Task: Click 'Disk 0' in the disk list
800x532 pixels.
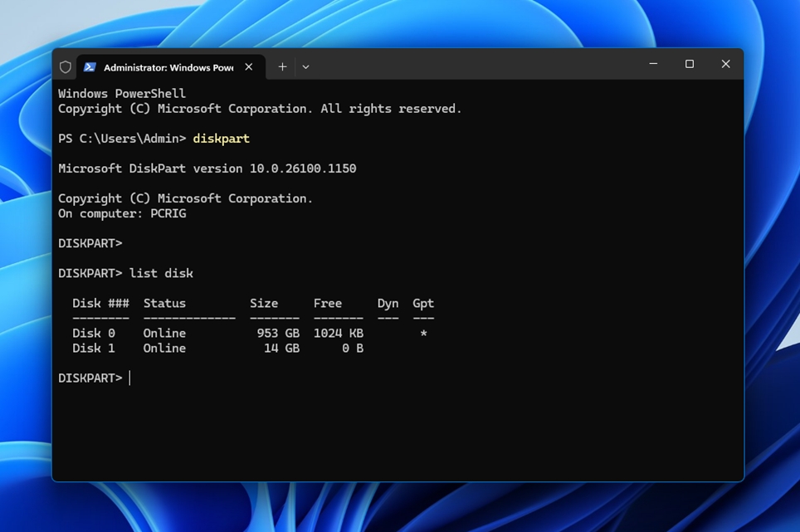Action: [x=94, y=333]
